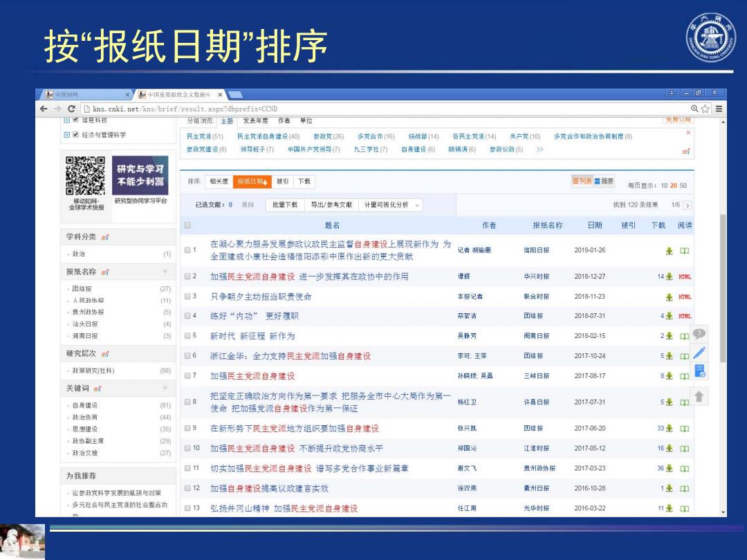
Task: Sort results by 报纸日期
Action: pos(252,181)
